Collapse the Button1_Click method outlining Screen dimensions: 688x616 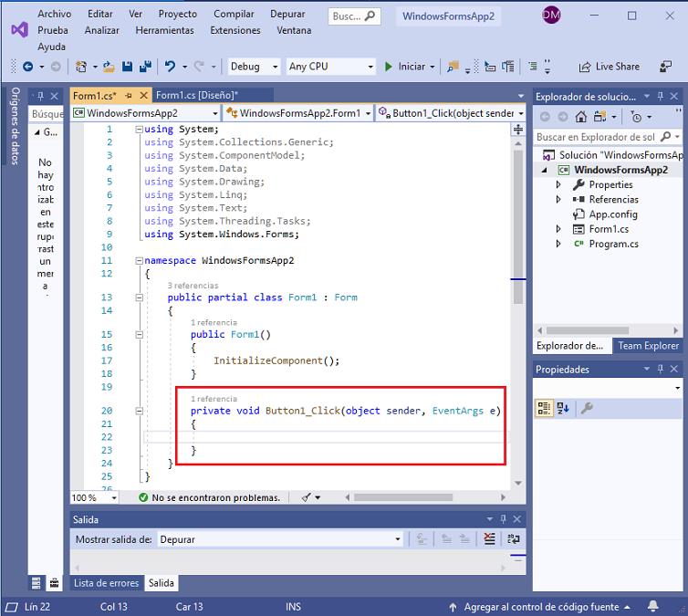point(139,411)
